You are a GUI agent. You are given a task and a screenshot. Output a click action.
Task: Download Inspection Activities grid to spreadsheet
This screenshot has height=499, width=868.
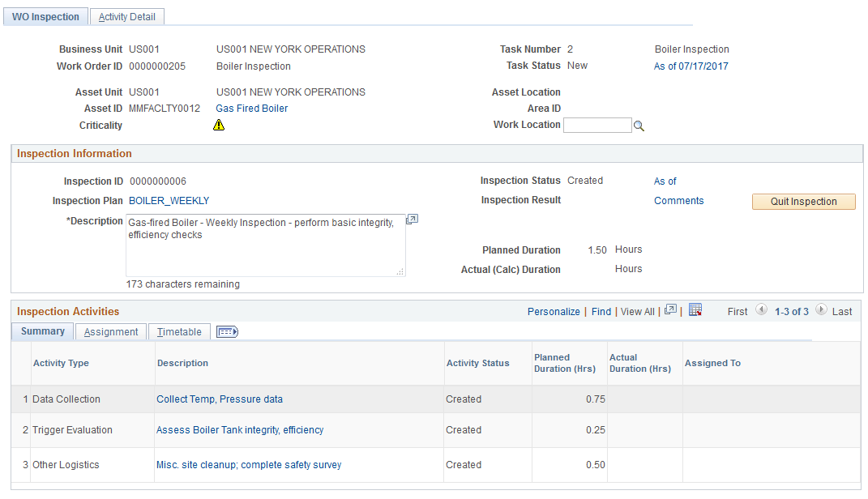(695, 309)
